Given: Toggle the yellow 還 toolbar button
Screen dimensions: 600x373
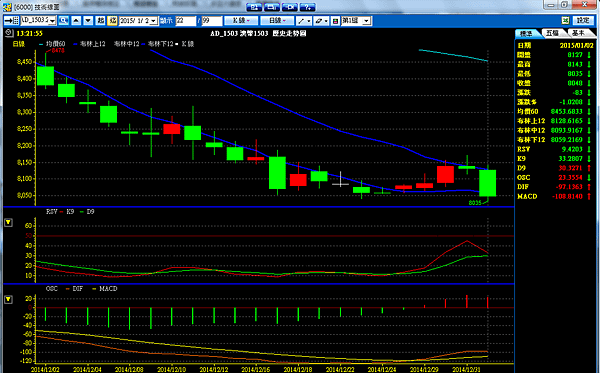Looking at the screenshot, I should (x=112, y=21).
